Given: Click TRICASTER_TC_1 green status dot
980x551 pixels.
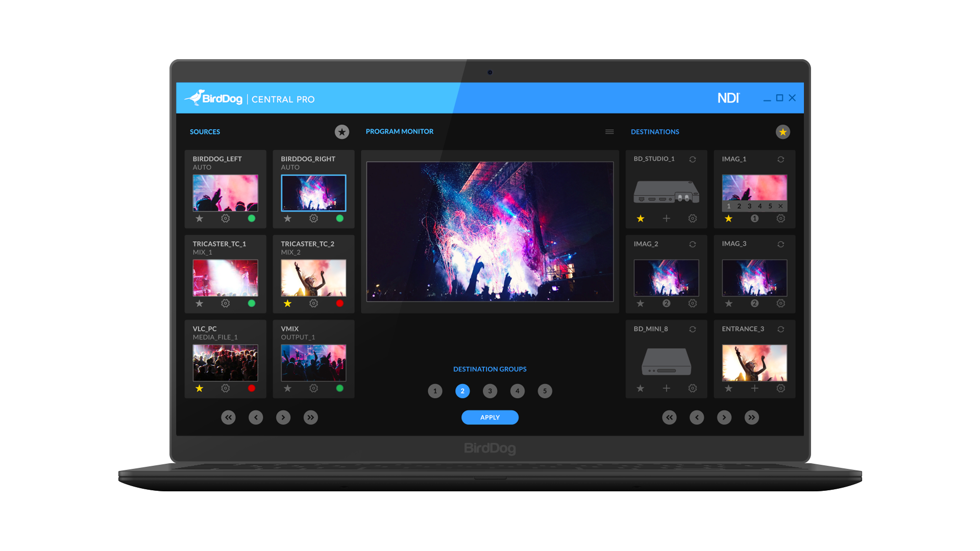Looking at the screenshot, I should [252, 304].
